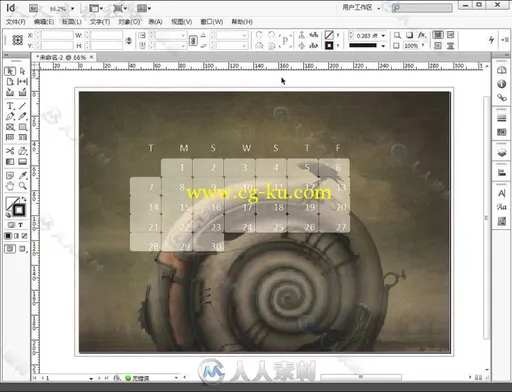The image size is (512, 392).
Task: Open the Screen Mode dropdown in application bar
Action: (120, 8)
